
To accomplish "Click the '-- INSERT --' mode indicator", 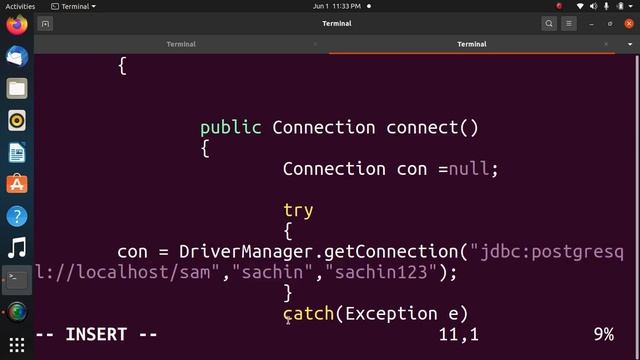I will click(x=97, y=334).
